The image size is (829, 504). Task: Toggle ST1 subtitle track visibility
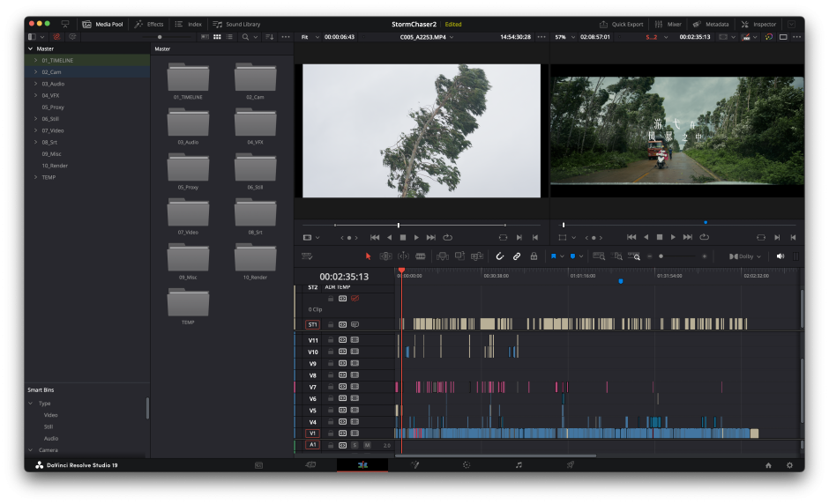pyautogui.click(x=355, y=324)
